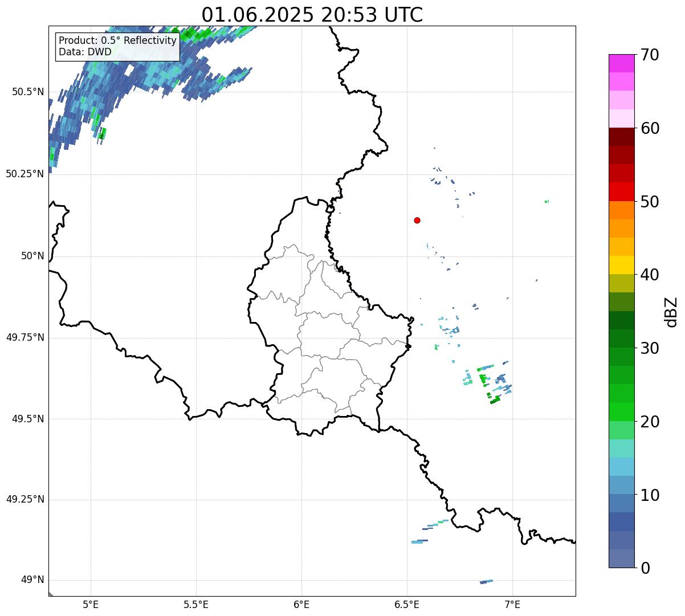Click the colorbar tick label 60
The width and height of the screenshot is (685, 616).
click(650, 128)
